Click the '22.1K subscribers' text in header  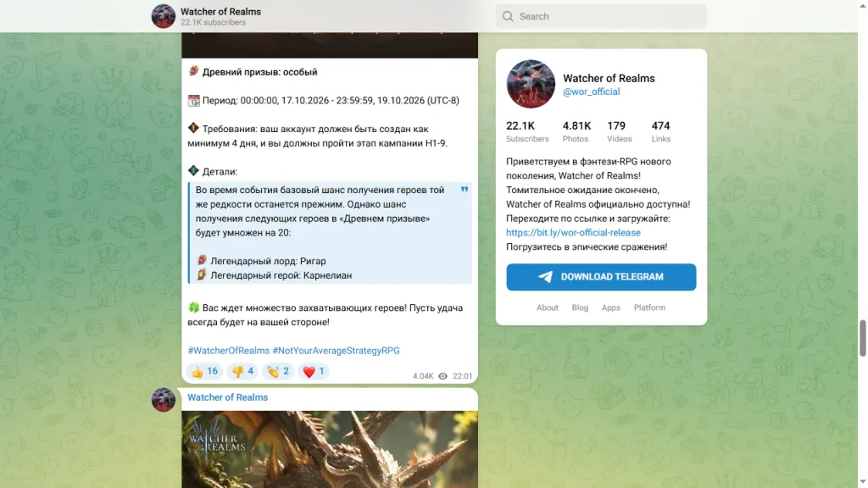[213, 23]
